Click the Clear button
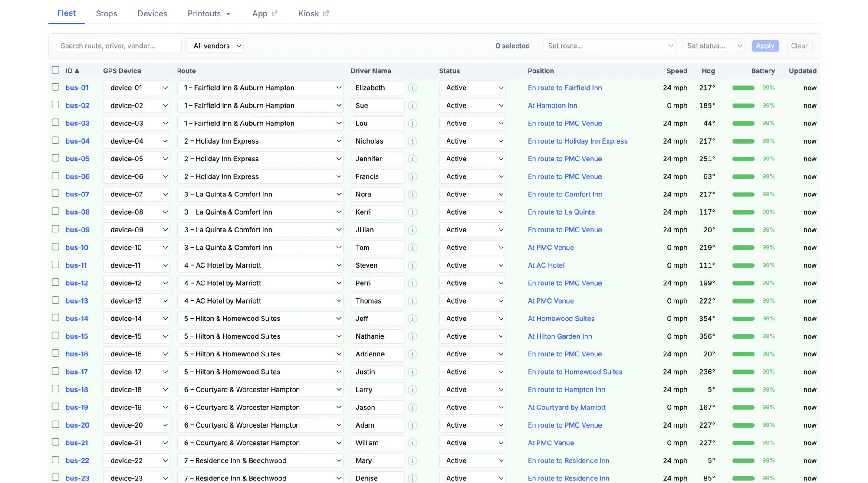The height and width of the screenshot is (483, 868). point(799,46)
